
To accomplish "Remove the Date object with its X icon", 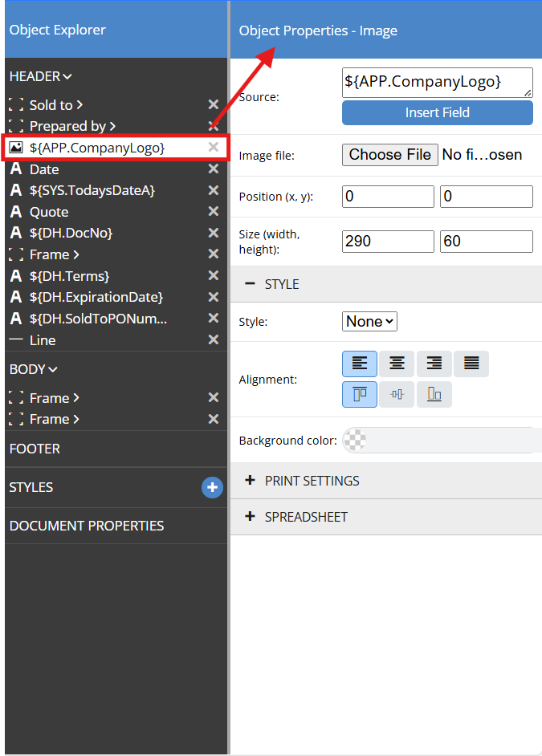I will click(x=214, y=169).
